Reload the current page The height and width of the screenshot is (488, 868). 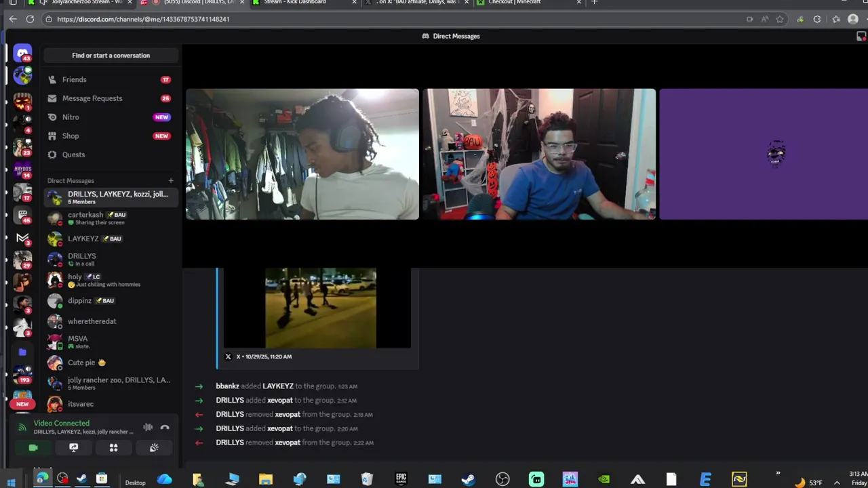pyautogui.click(x=30, y=19)
